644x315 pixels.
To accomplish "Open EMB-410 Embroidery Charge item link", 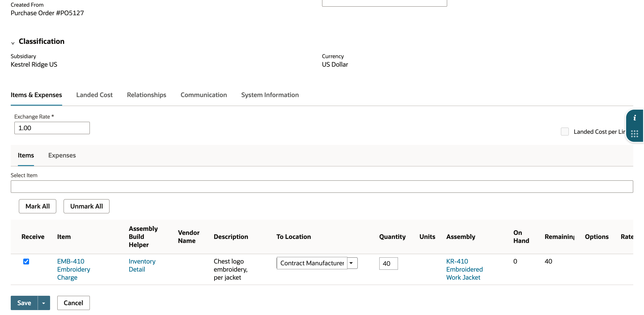I will (74, 269).
